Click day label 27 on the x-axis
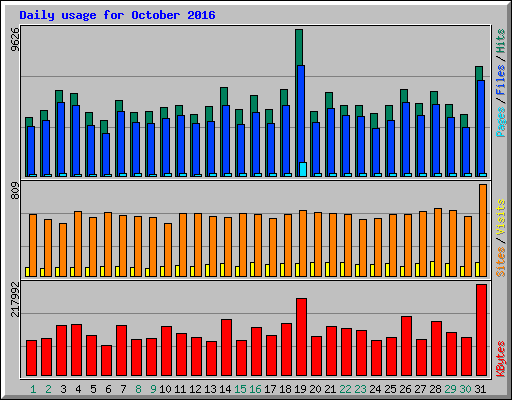Viewport: 512px width, 400px height. pos(420,389)
